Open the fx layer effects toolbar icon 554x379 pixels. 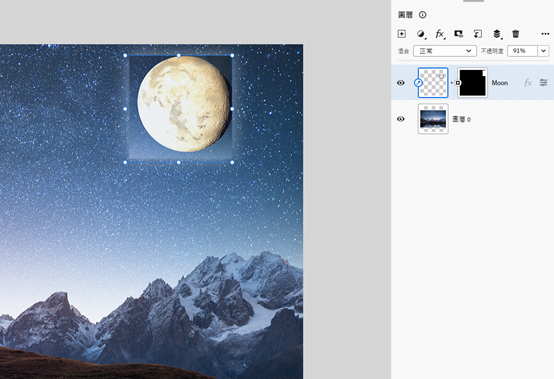pos(440,34)
